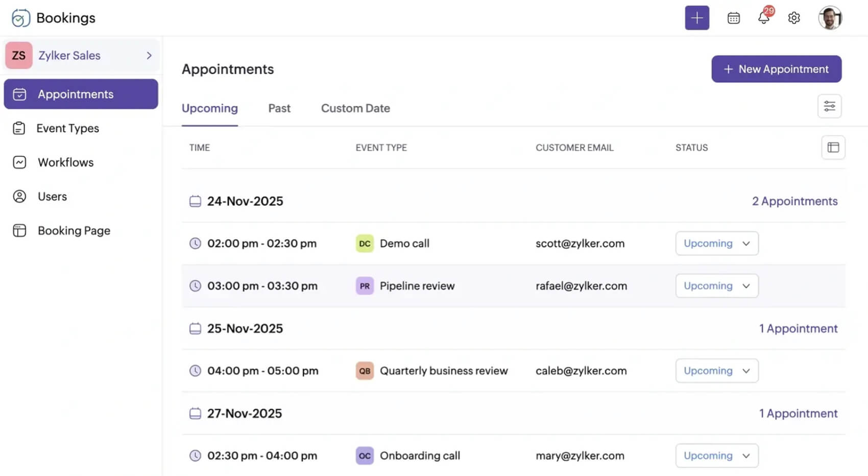
Task: Expand the Zylker Sales workspace
Action: [149, 55]
